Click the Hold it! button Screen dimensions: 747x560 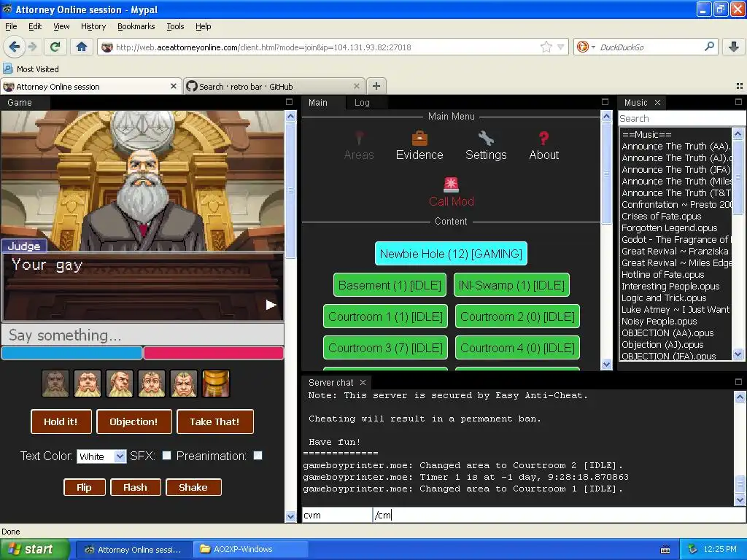pos(61,421)
